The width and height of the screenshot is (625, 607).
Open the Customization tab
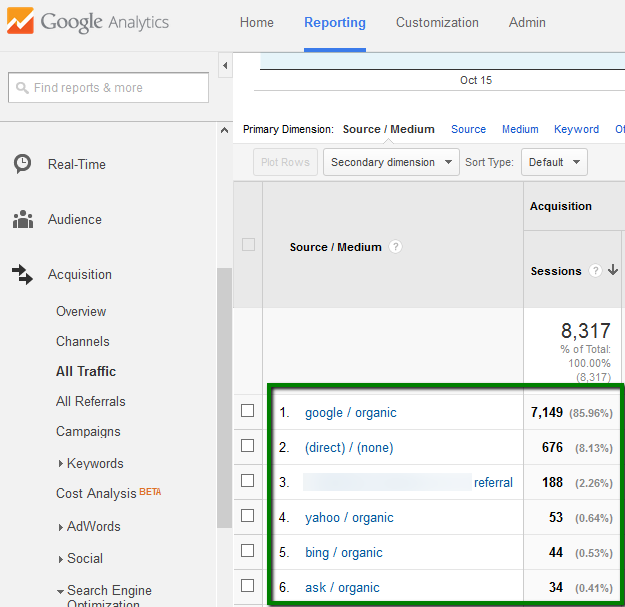(x=437, y=23)
